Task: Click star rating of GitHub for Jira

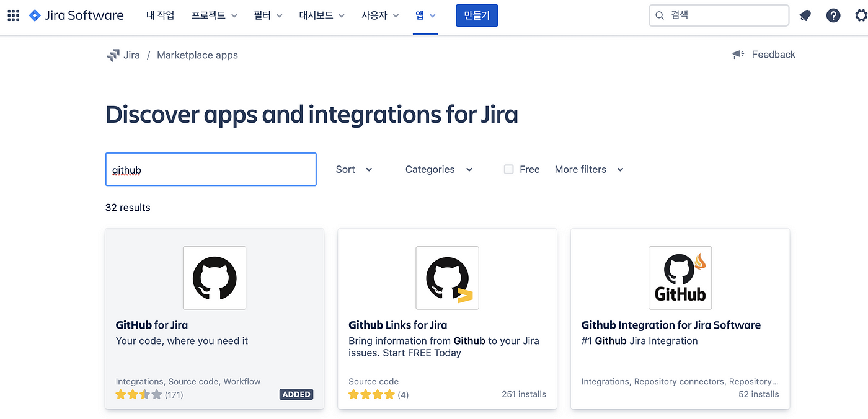Action: [x=139, y=394]
